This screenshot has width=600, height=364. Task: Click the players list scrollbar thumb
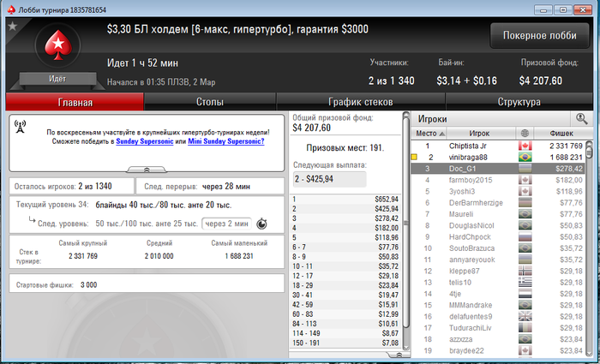point(590,152)
